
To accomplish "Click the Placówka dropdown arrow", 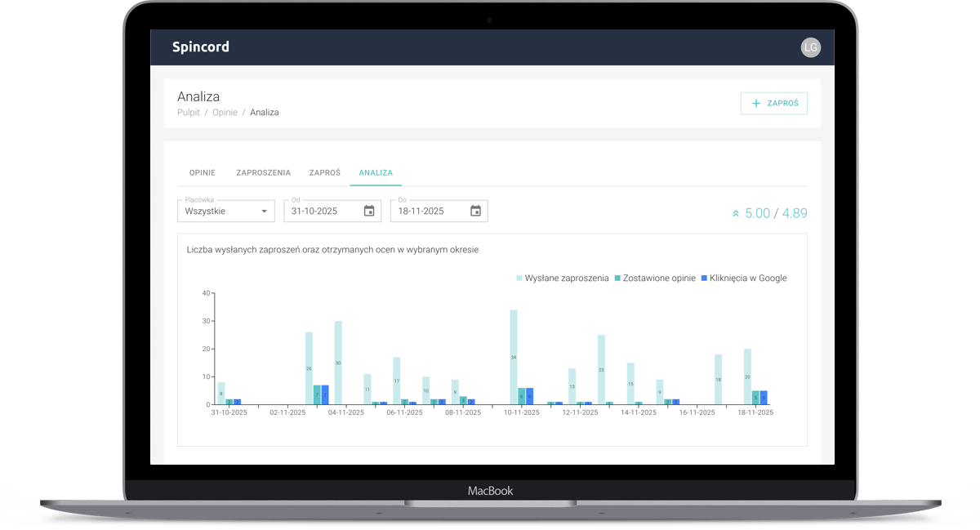I will [x=264, y=212].
